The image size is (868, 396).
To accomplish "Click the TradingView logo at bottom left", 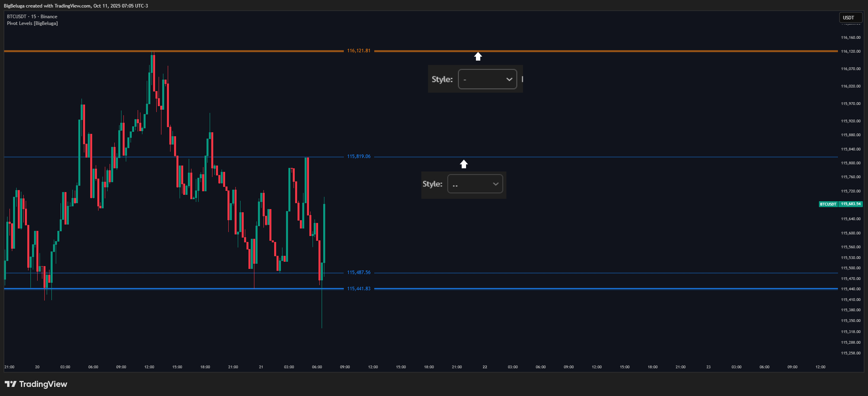I will 36,384.
